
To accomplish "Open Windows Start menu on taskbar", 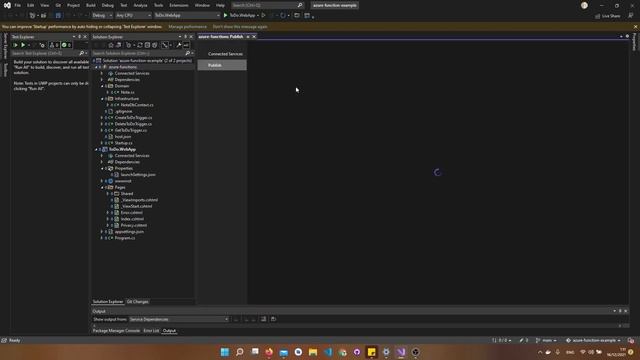I will (224, 352).
